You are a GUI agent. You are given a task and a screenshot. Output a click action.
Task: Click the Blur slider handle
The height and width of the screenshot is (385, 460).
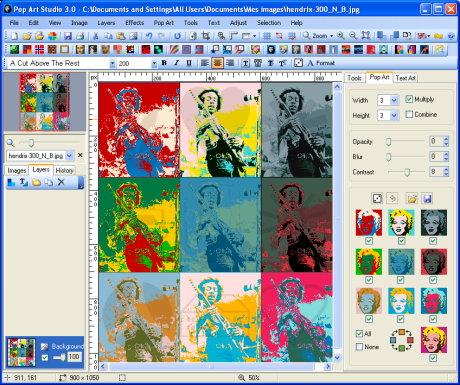388,157
